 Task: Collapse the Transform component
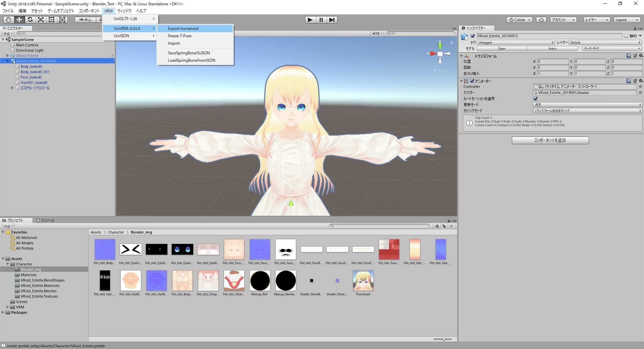pos(462,56)
